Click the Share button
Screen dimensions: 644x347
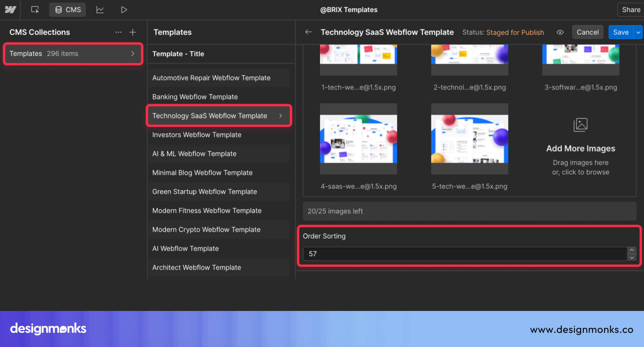(x=631, y=10)
